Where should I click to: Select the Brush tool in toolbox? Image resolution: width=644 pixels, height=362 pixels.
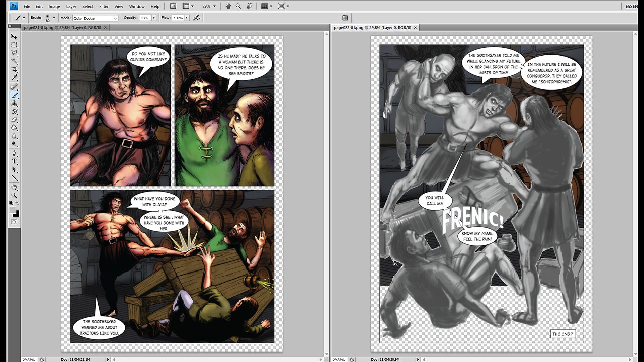click(14, 95)
